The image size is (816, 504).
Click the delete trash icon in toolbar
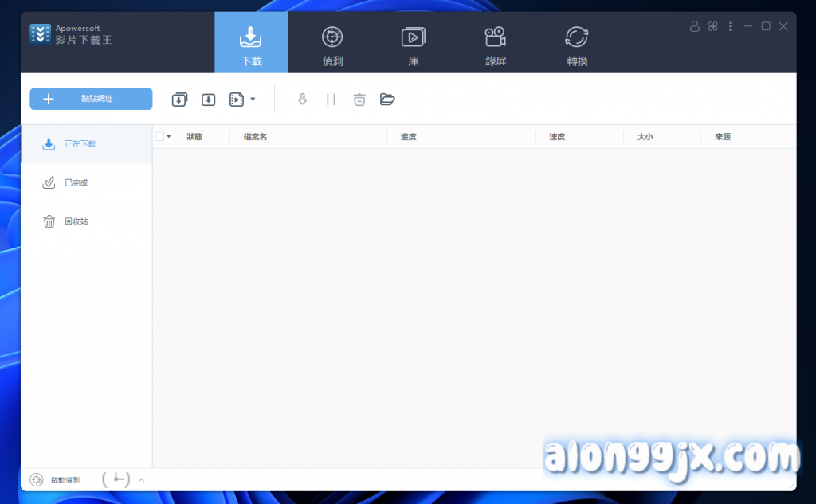pos(359,100)
